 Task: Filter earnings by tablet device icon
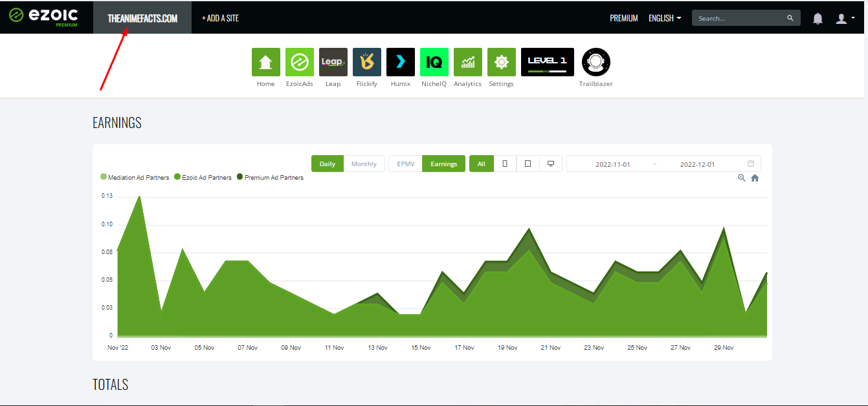pos(528,164)
